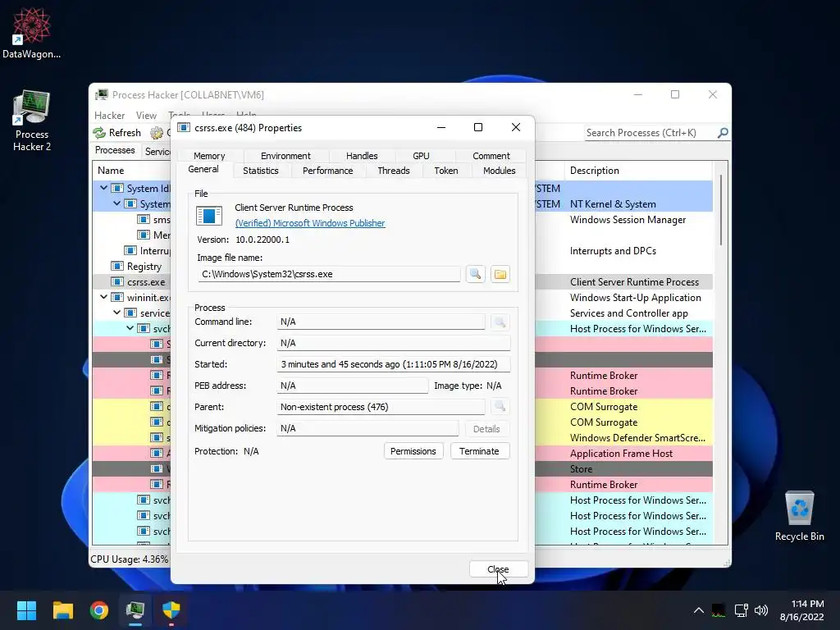Click the taskbar clock showing 1:14 PM
The image size is (840, 630).
pyautogui.click(x=801, y=610)
